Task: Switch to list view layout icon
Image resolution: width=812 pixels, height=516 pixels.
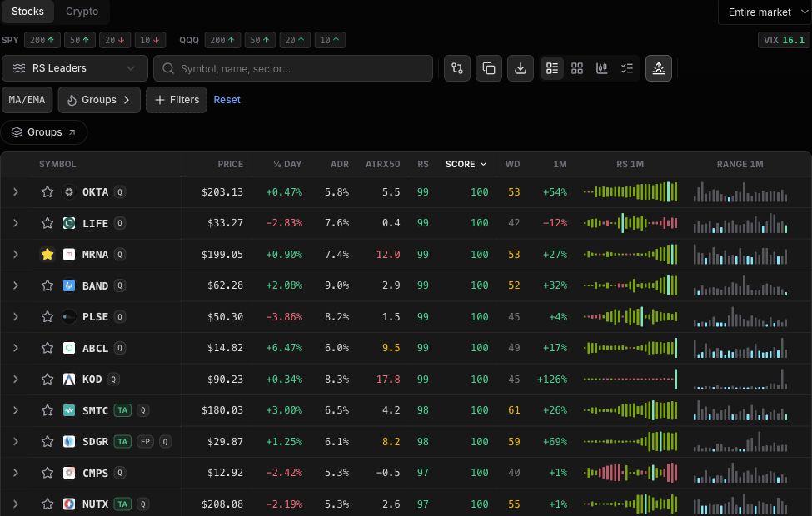Action: click(x=552, y=68)
